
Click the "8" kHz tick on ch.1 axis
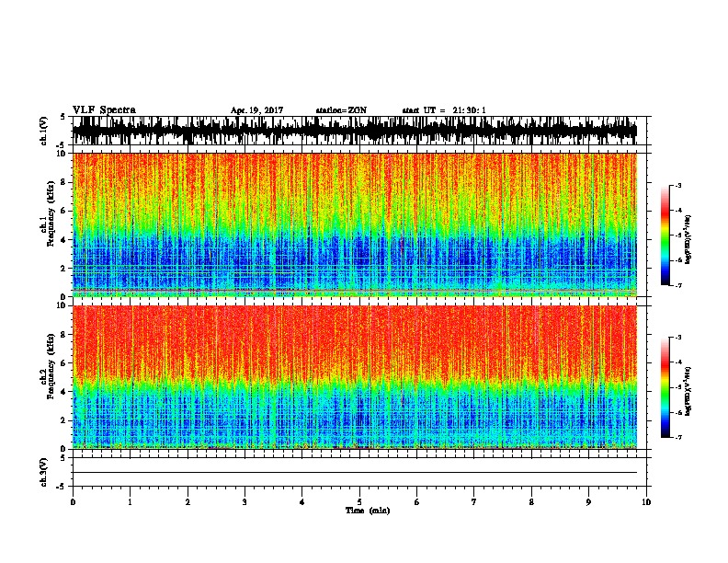coord(64,182)
